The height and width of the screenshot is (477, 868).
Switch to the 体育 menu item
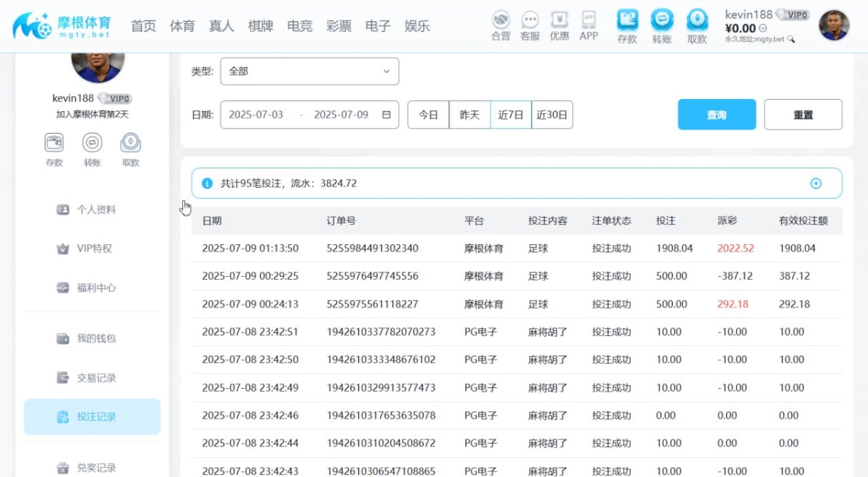[182, 25]
